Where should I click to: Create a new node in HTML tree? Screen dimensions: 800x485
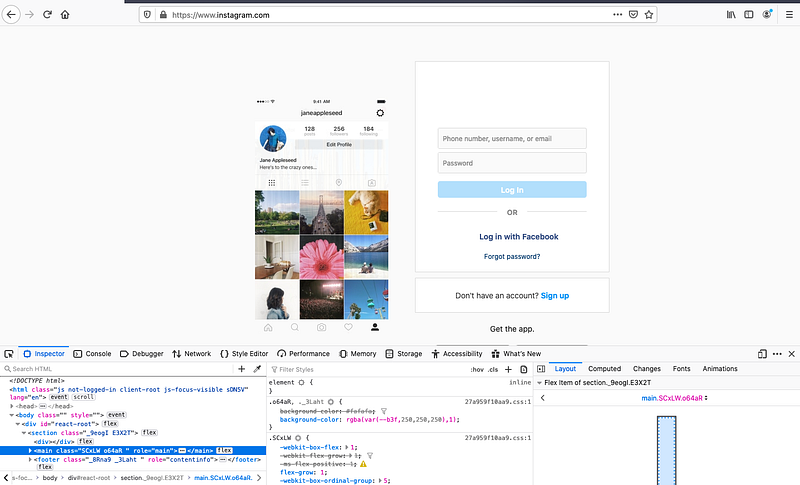point(242,369)
